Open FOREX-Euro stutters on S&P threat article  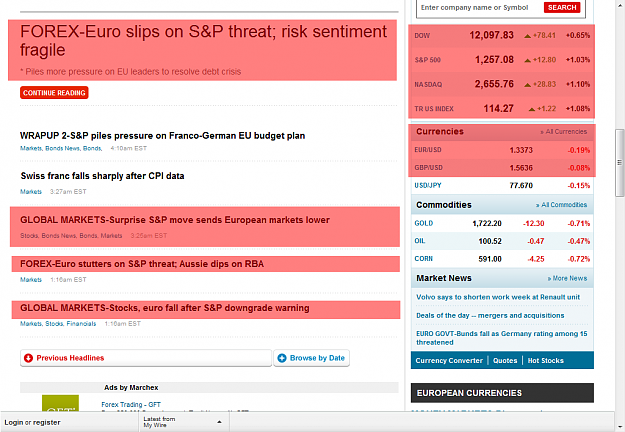pyautogui.click(x=142, y=264)
